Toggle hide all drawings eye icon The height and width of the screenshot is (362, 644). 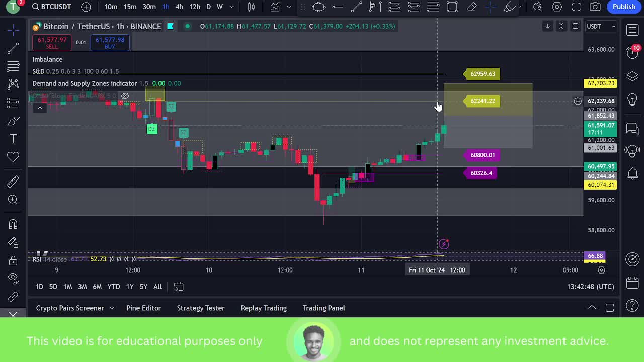[13, 278]
